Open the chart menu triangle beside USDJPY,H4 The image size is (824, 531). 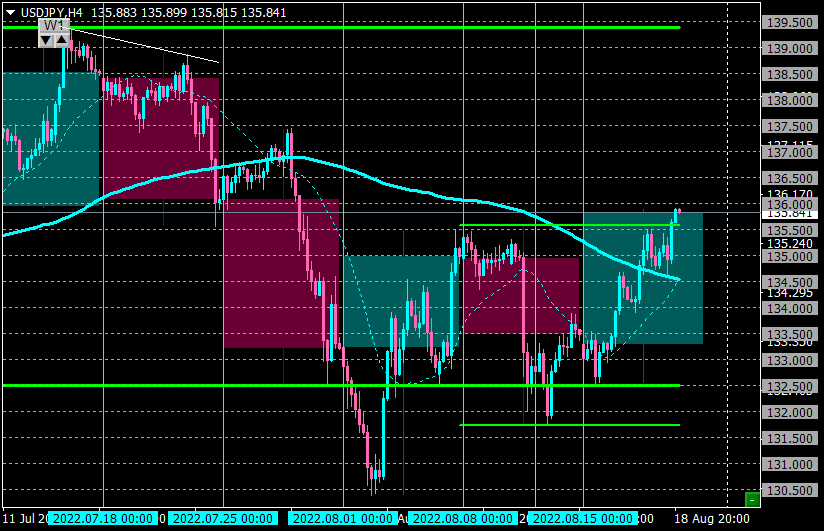[x=11, y=12]
